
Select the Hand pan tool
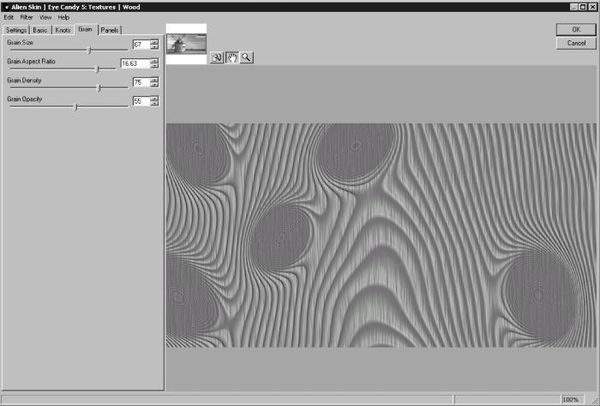pyautogui.click(x=231, y=58)
